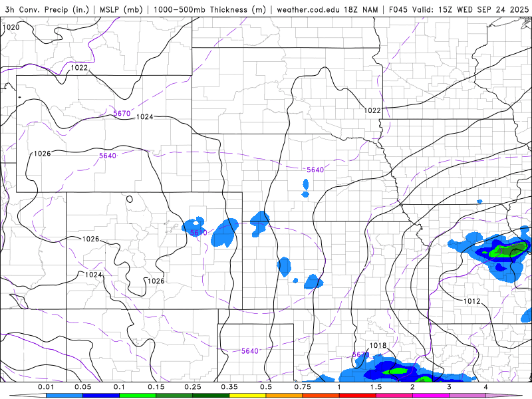The width and height of the screenshot is (532, 399).
Task: Choose the orange-red 0.75 legend swatch
Action: pyautogui.click(x=321, y=396)
